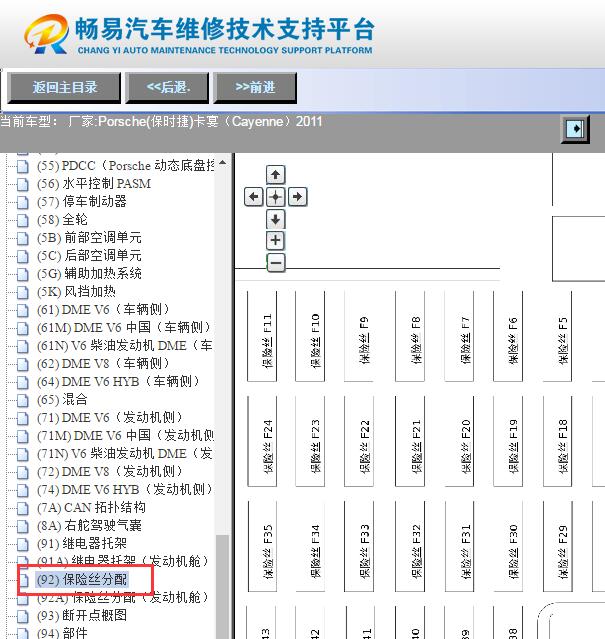605x639 pixels.
Task: Zoom out with the minus icon
Action: click(275, 262)
